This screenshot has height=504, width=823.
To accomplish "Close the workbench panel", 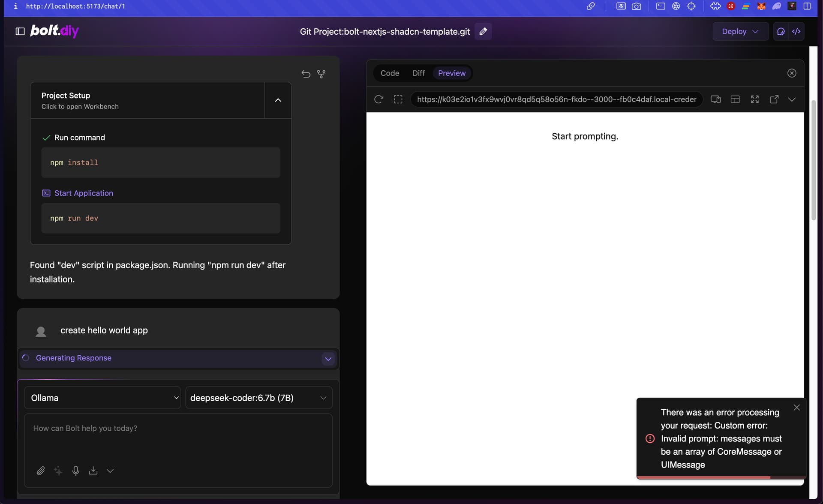I will point(792,73).
